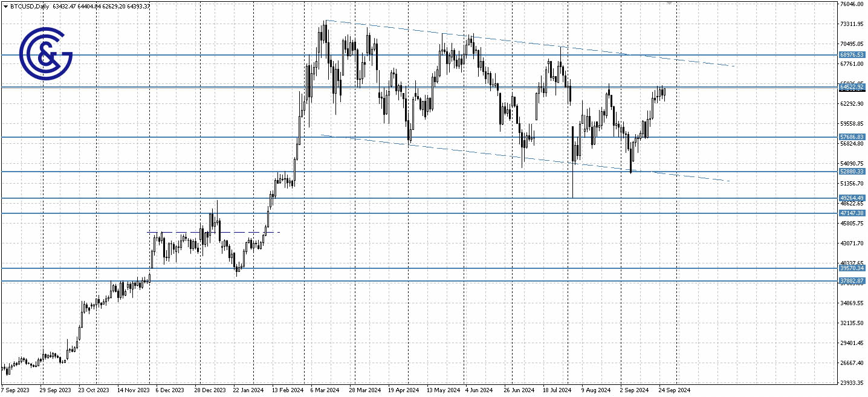Select the 68976.53 resistance level label

pyautogui.click(x=853, y=54)
